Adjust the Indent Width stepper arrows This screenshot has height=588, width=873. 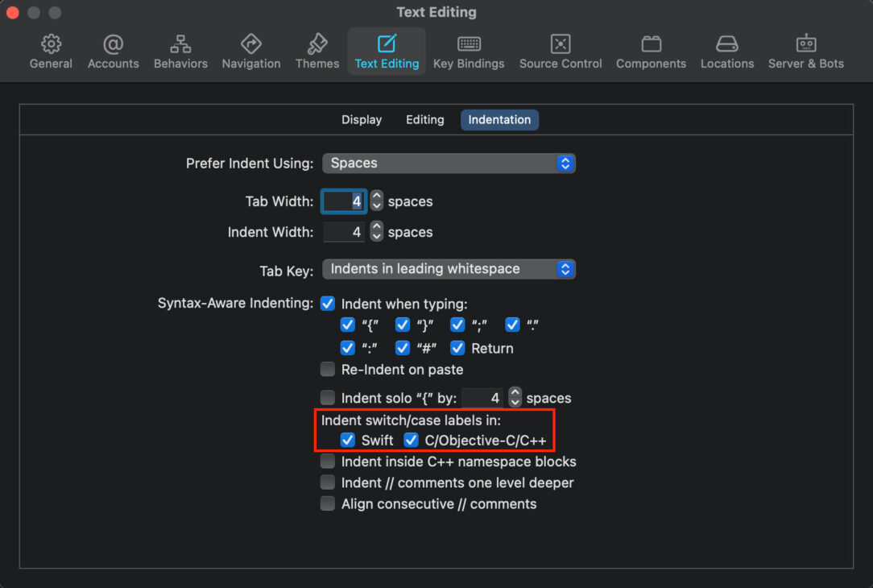pyautogui.click(x=377, y=232)
